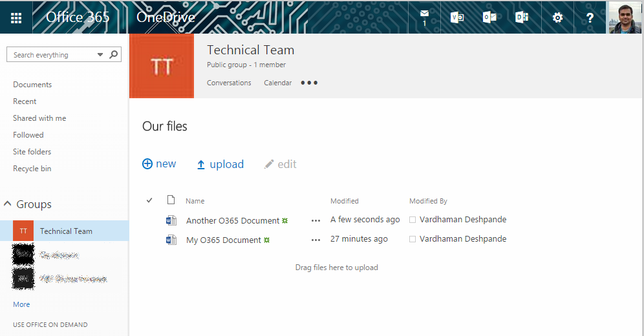Click the search magnifier icon
This screenshot has width=644, height=336.
pyautogui.click(x=114, y=54)
